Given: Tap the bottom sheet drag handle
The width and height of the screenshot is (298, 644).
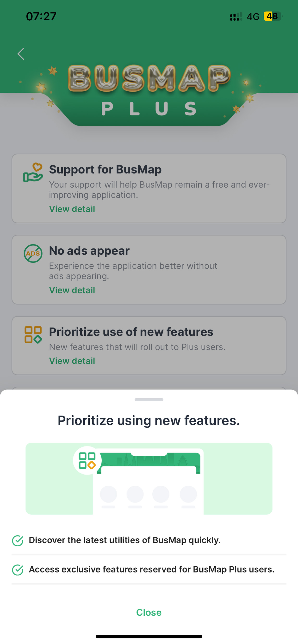Looking at the screenshot, I should click(149, 400).
